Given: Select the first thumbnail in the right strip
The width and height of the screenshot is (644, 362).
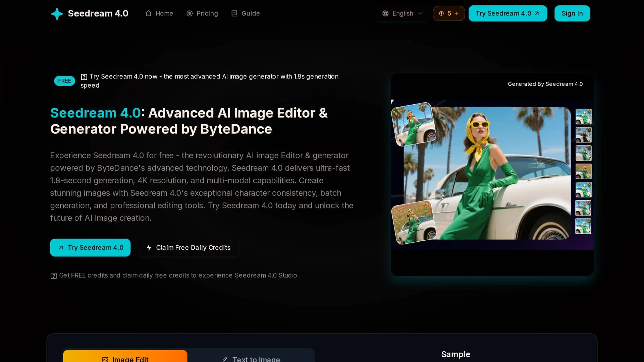Looking at the screenshot, I should 583,117.
